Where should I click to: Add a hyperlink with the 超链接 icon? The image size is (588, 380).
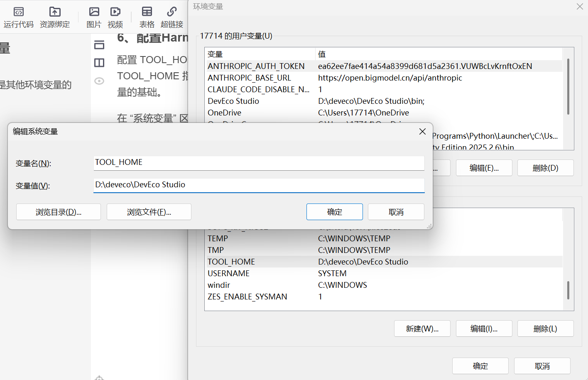[x=172, y=12]
